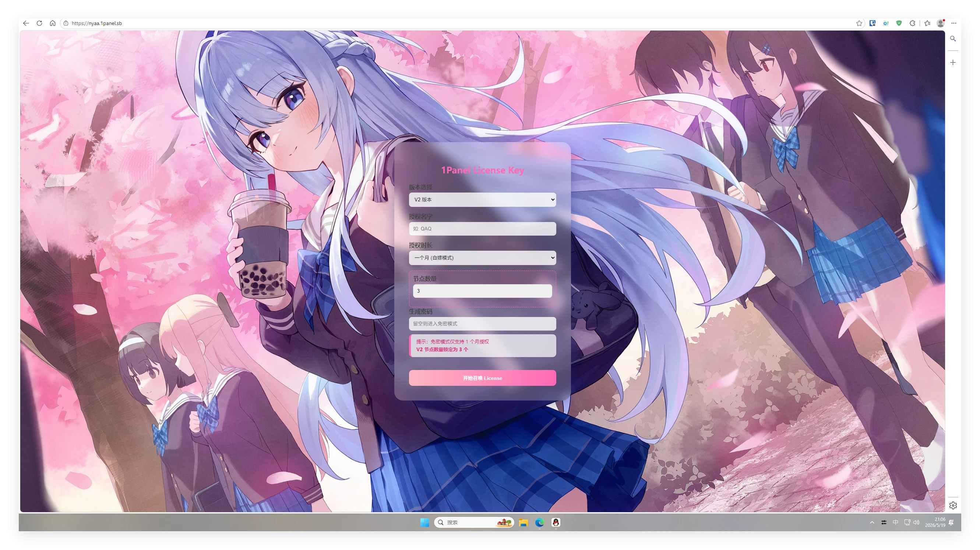Open the browser Settings and more menu
This screenshot has width=980, height=550.
click(954, 23)
